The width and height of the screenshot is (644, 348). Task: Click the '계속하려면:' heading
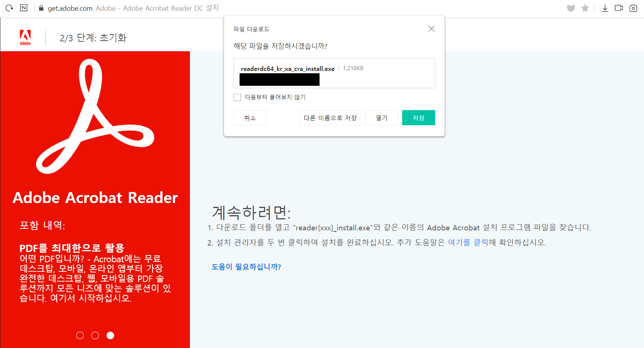point(251,213)
